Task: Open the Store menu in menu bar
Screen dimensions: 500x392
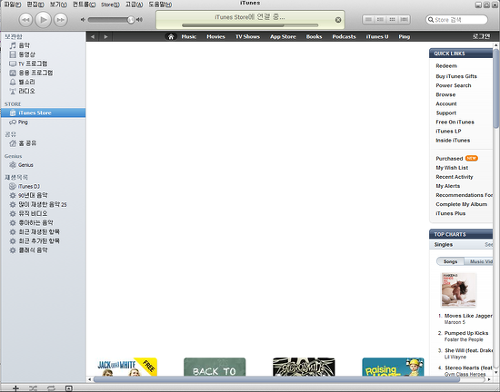Action: pos(110,4)
